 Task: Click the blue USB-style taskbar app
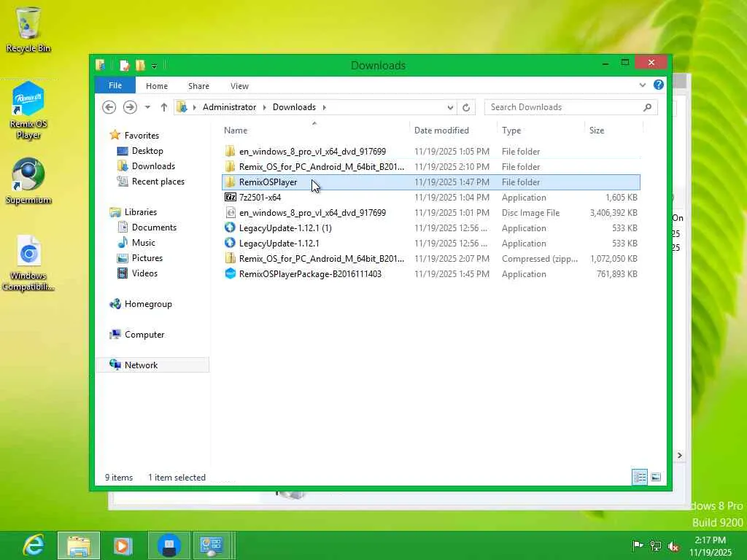coord(169,545)
